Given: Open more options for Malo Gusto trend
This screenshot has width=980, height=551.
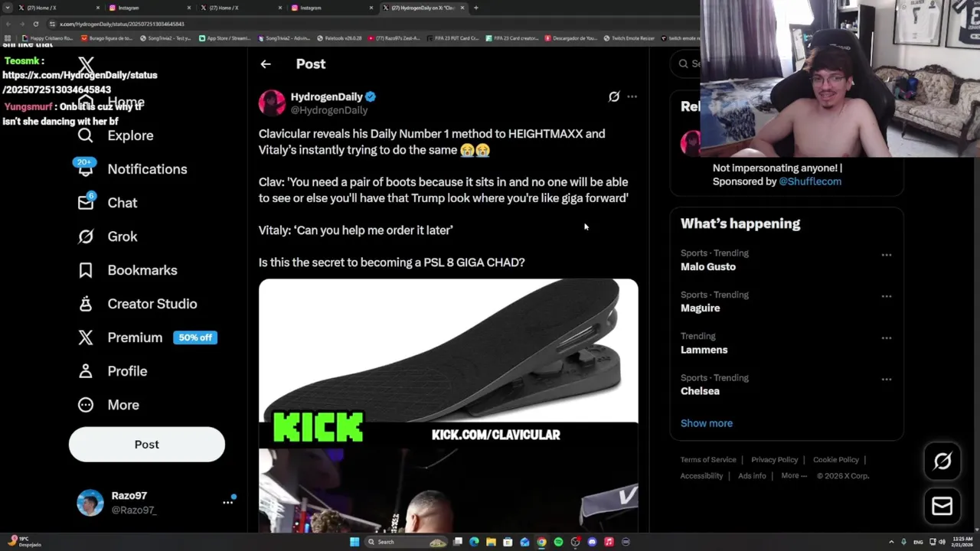Looking at the screenshot, I should [887, 255].
